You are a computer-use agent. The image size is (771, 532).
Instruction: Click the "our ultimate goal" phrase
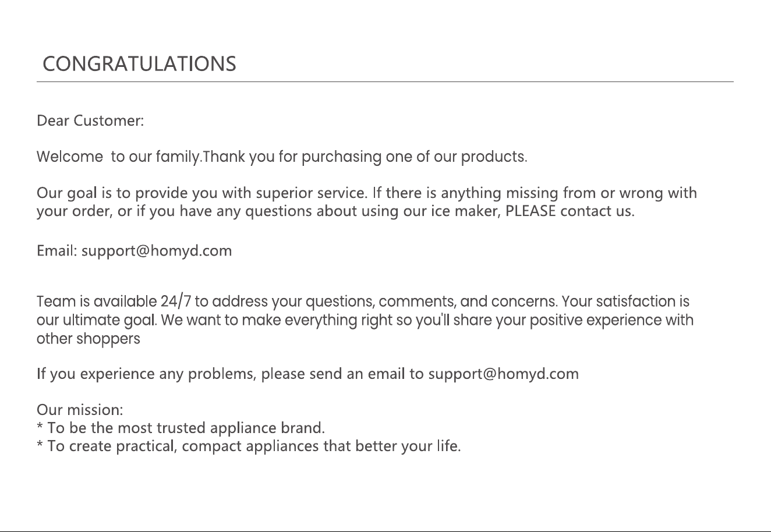(x=96, y=321)
